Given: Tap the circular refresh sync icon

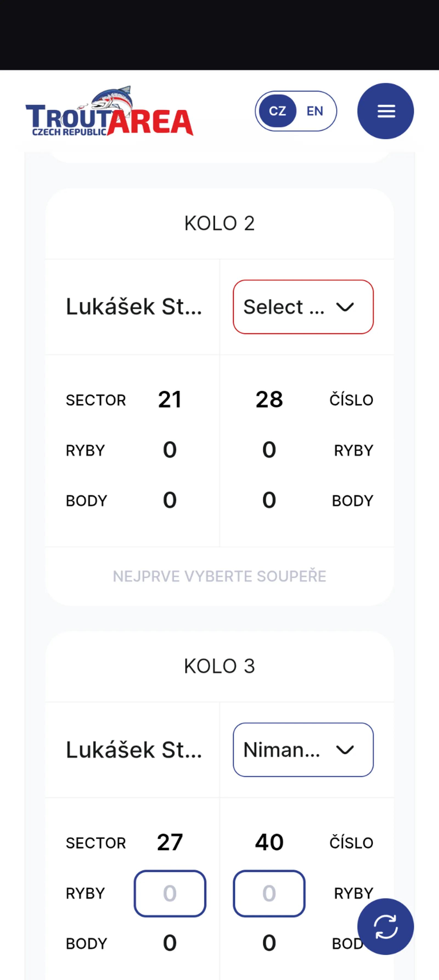Looking at the screenshot, I should coord(385,927).
